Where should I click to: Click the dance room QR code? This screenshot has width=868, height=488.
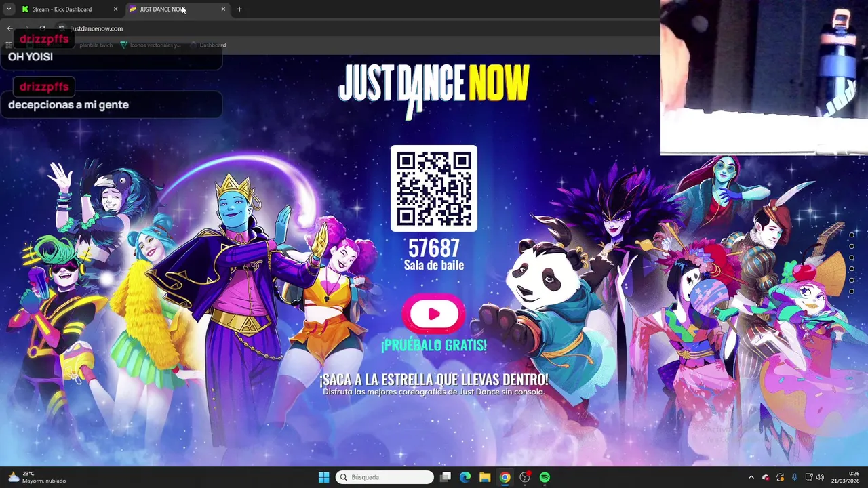(x=434, y=188)
